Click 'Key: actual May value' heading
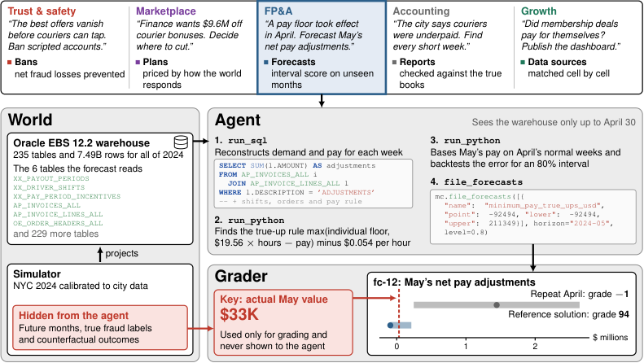 pos(274,300)
